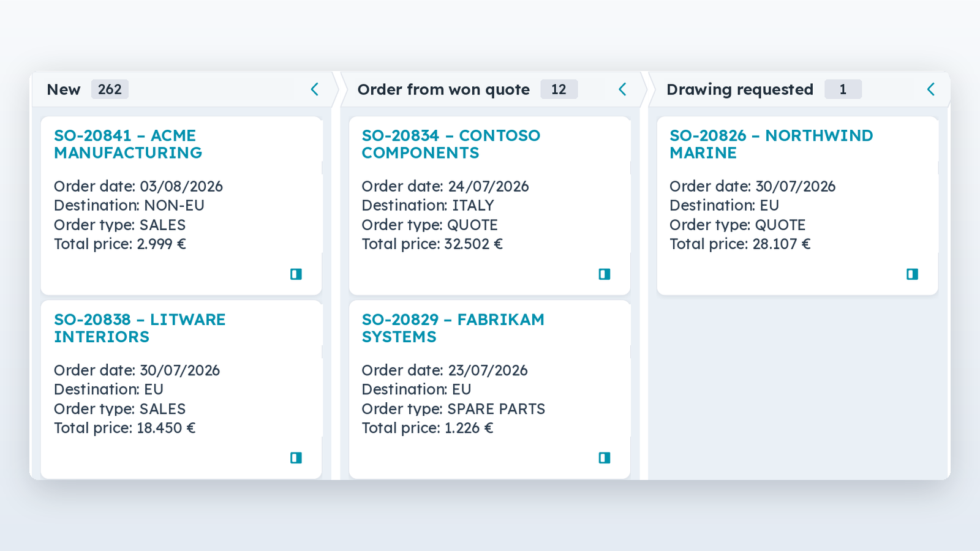Click the 262 count badge
This screenshot has height=551, width=980.
110,89
